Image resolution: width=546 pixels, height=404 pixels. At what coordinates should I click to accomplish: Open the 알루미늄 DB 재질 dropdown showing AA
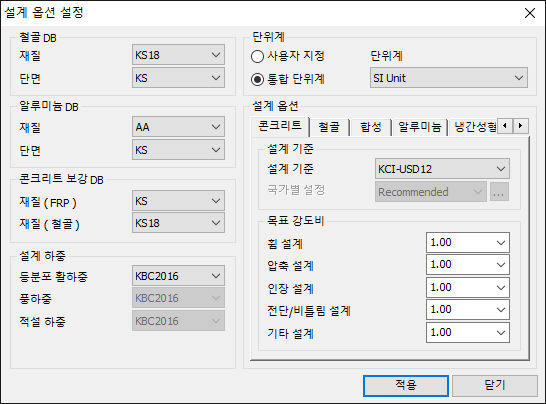tap(178, 127)
